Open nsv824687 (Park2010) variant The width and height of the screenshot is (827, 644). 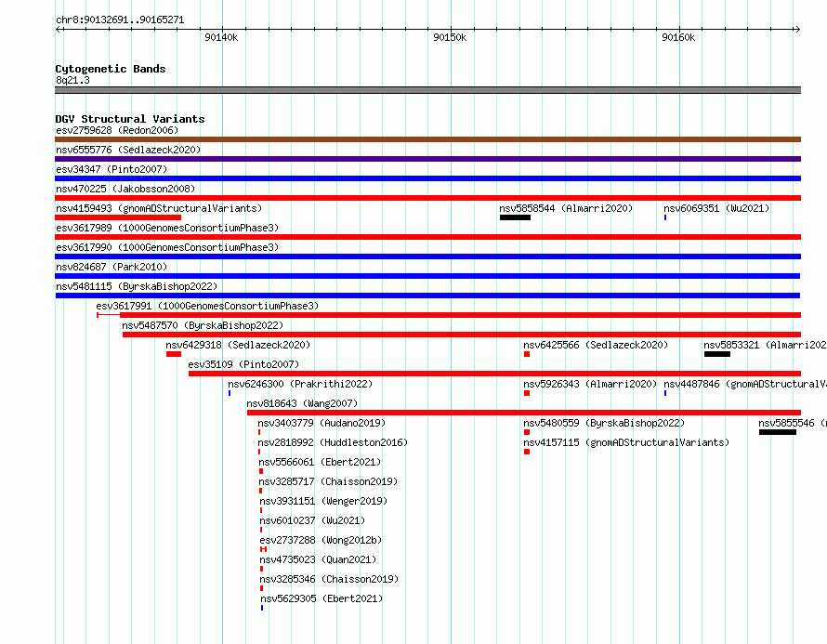pos(112,267)
